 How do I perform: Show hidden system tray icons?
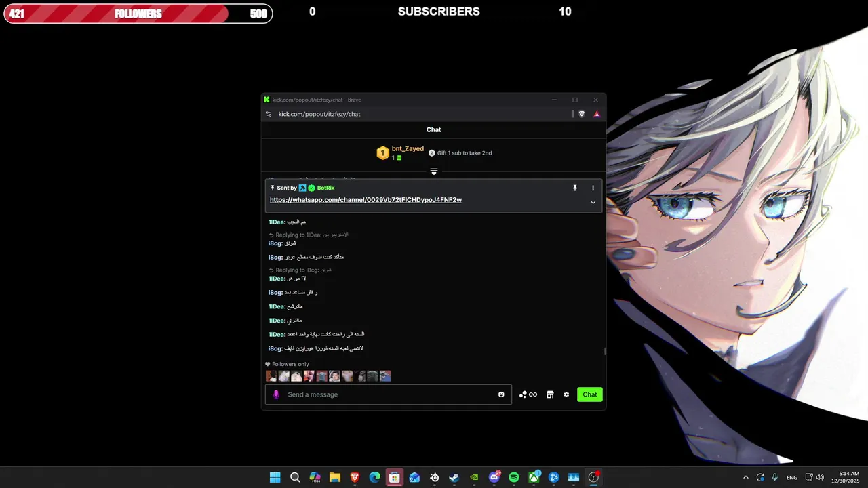[x=746, y=477]
